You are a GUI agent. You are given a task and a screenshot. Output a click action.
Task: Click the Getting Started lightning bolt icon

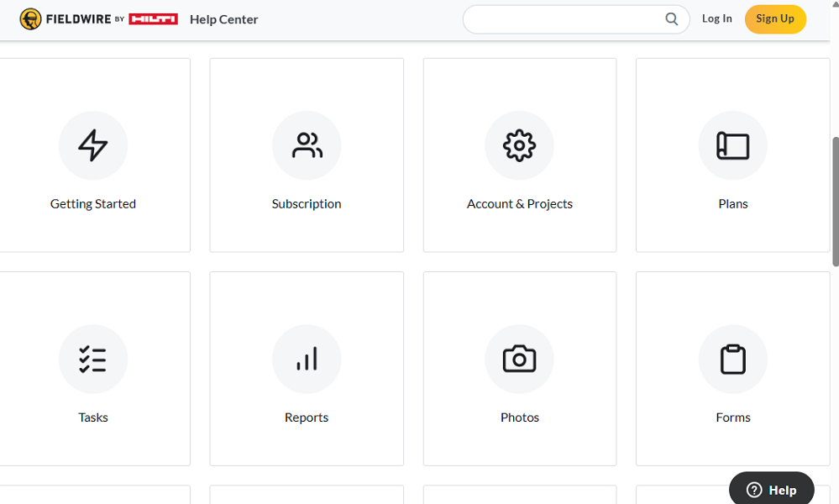93,145
